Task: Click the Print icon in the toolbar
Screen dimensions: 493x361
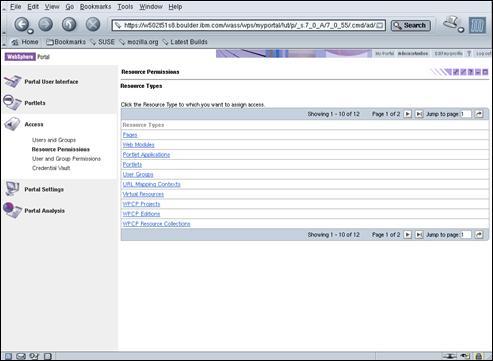Action: (451, 23)
